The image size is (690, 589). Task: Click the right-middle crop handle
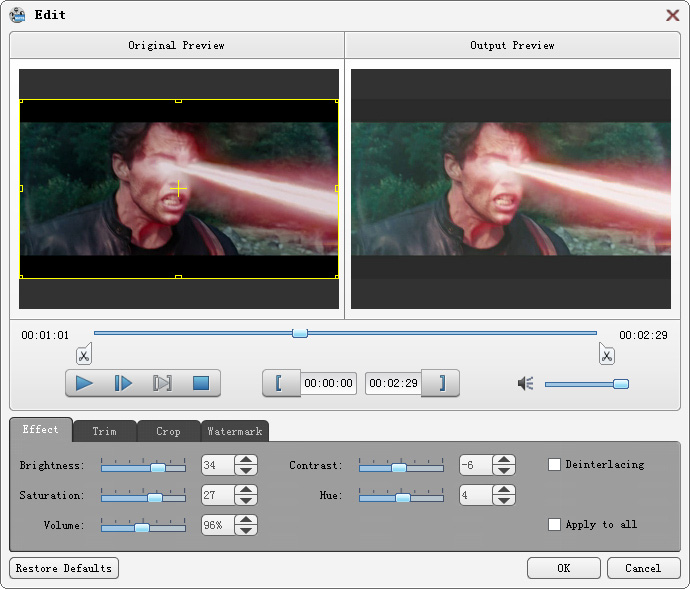[337, 188]
